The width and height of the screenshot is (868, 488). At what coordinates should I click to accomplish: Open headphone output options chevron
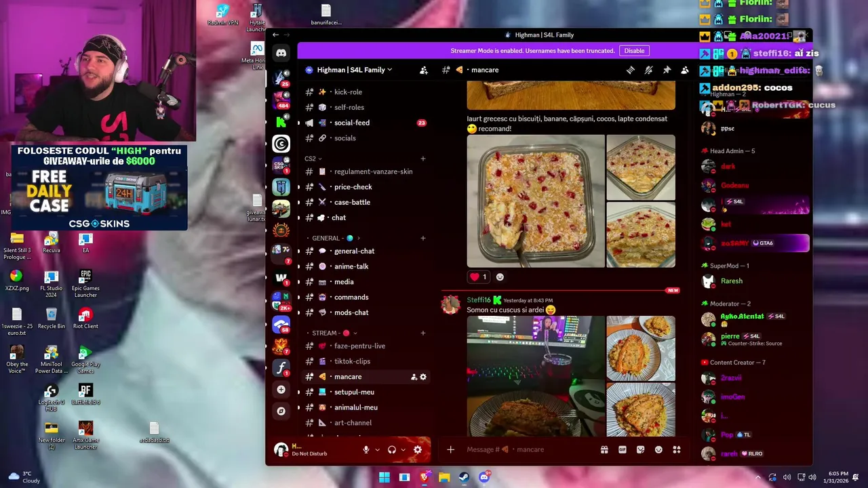coord(403,449)
